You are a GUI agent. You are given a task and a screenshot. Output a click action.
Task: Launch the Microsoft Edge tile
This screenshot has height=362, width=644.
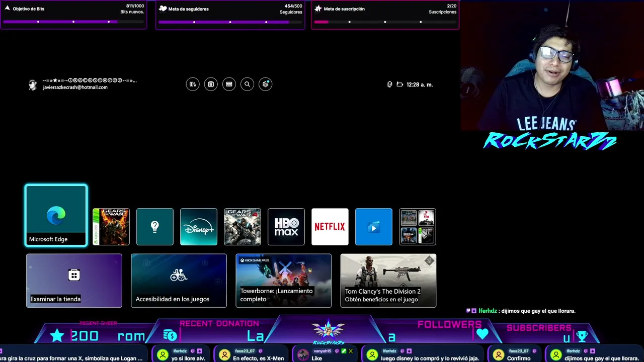(56, 216)
